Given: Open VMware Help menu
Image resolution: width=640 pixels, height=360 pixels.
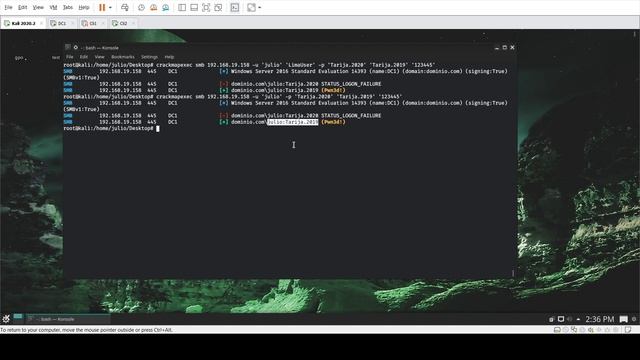Looking at the screenshot, I should click(x=84, y=7).
